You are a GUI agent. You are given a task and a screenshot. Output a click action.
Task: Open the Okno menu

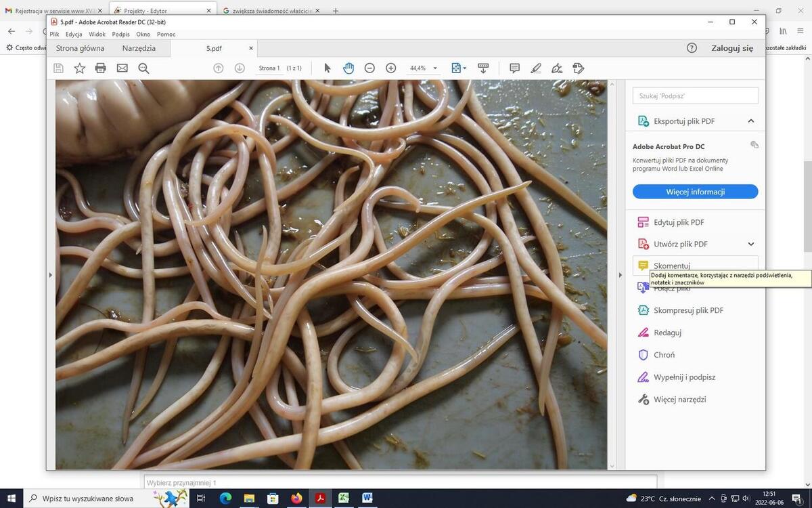143,34
